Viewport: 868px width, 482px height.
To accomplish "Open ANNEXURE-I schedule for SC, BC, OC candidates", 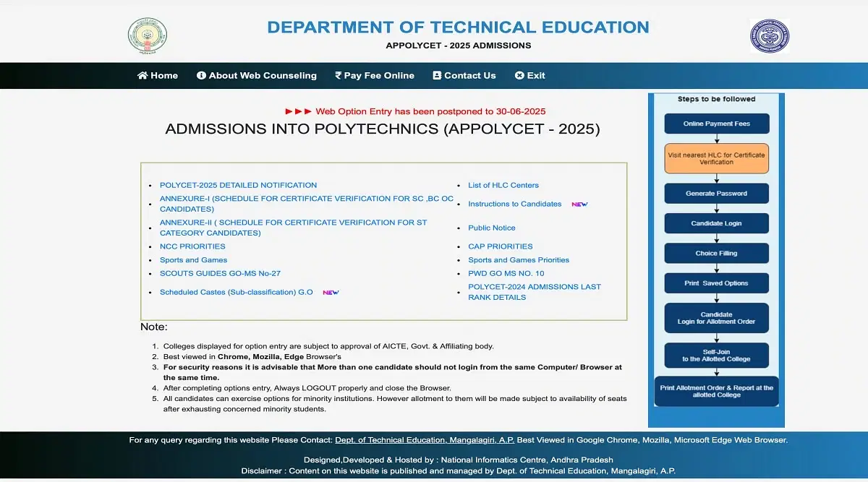I will pyautogui.click(x=307, y=204).
